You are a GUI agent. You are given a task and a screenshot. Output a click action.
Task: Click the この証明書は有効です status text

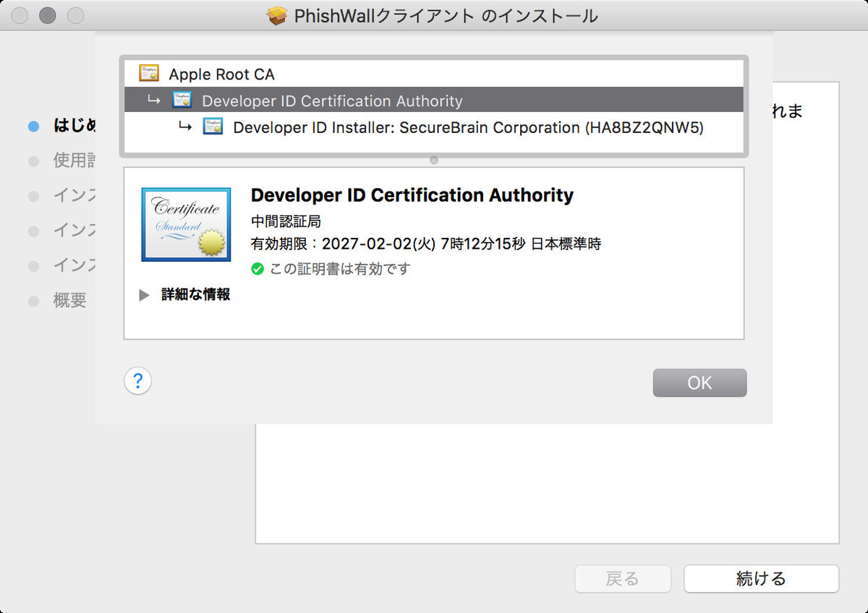[340, 269]
